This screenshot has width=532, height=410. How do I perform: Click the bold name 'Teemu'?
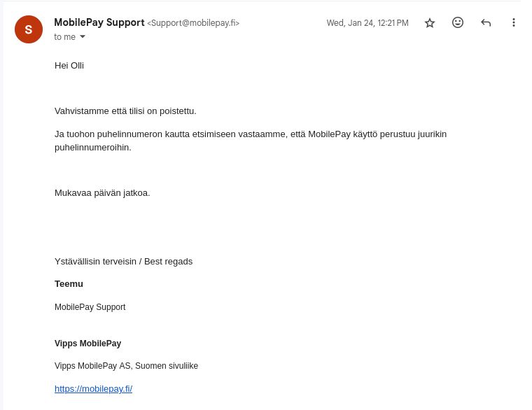(69, 284)
